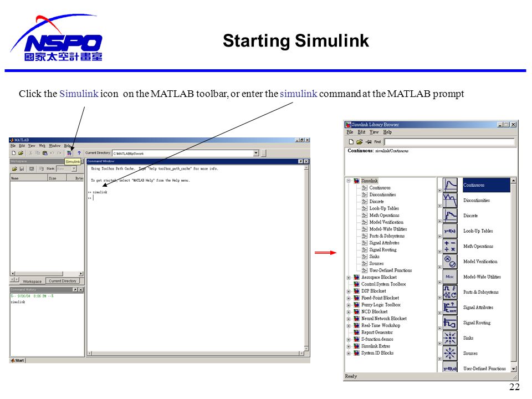Select the Discontinuities block library icon
Screen dimensions: 532x399
[450, 201]
